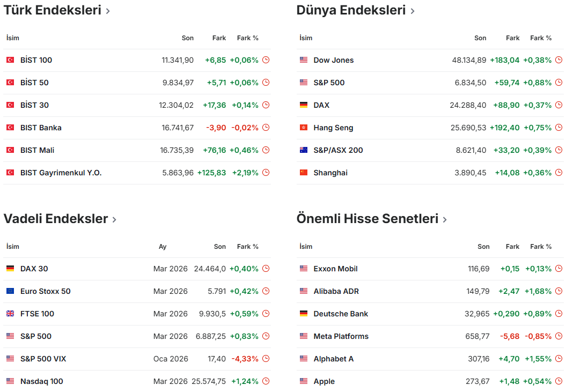Click the clock icon beside Dow Jones
Screen dimensions: 581x392
point(558,60)
